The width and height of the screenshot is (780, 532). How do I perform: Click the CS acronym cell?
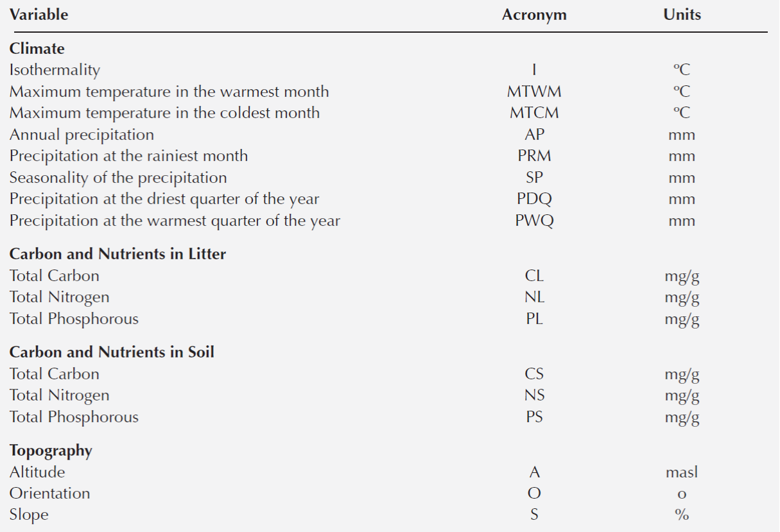click(534, 374)
